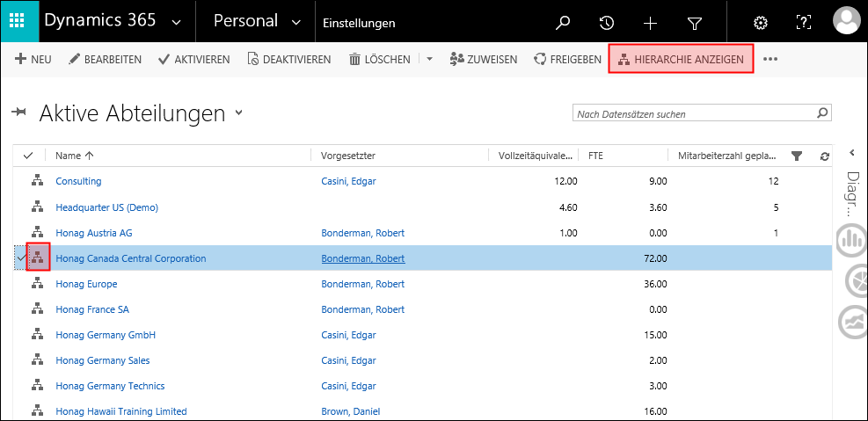Toggle the select-all checkmark in grid header
The height and width of the screenshot is (421, 868).
point(28,156)
